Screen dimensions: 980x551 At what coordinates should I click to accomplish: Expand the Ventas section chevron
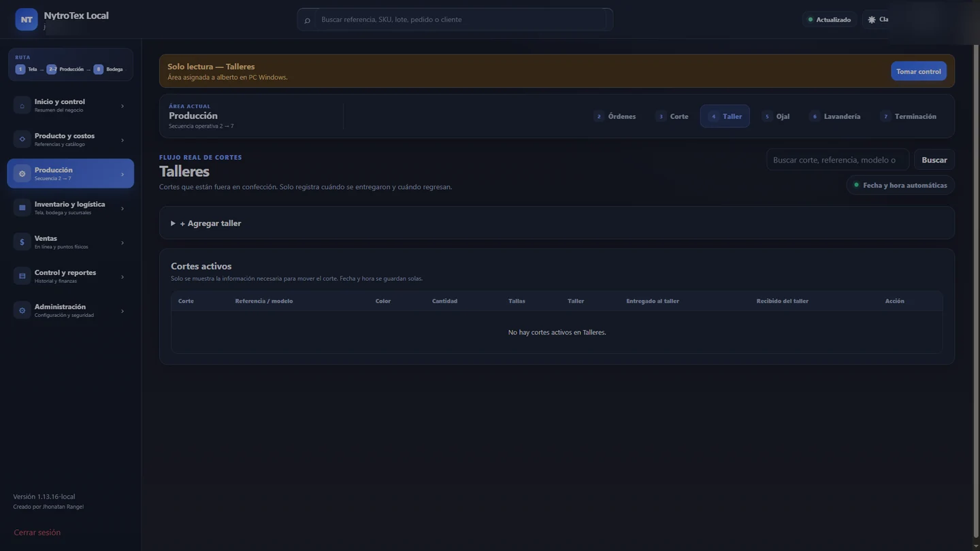point(122,243)
